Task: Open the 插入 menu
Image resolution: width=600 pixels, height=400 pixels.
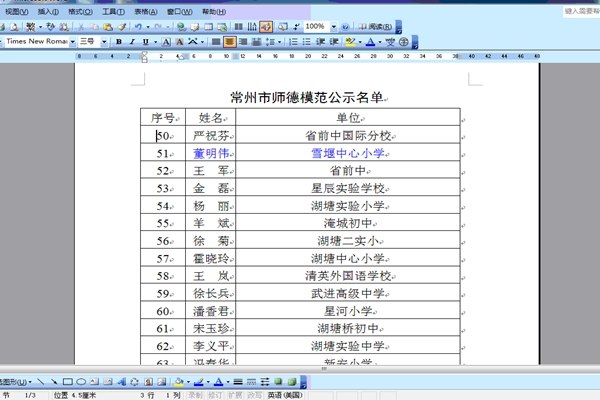Action: 48,12
